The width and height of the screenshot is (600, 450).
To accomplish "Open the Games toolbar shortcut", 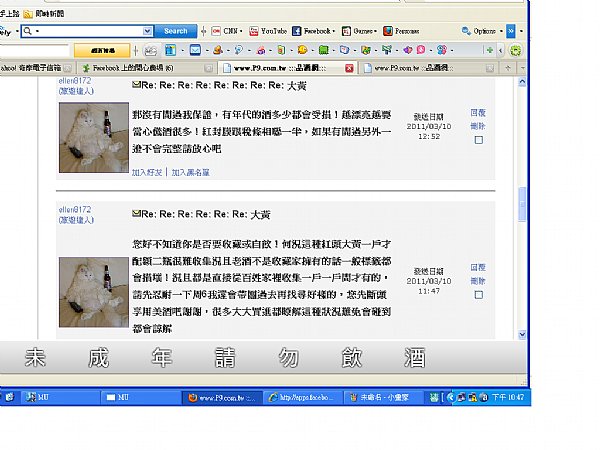I will (360, 31).
